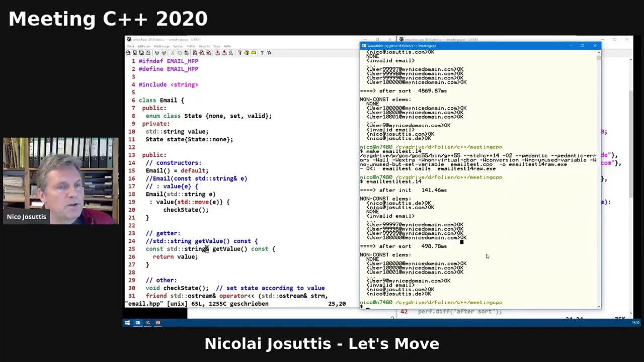Click the Cut (scissors) toolbar icon

point(173,53)
